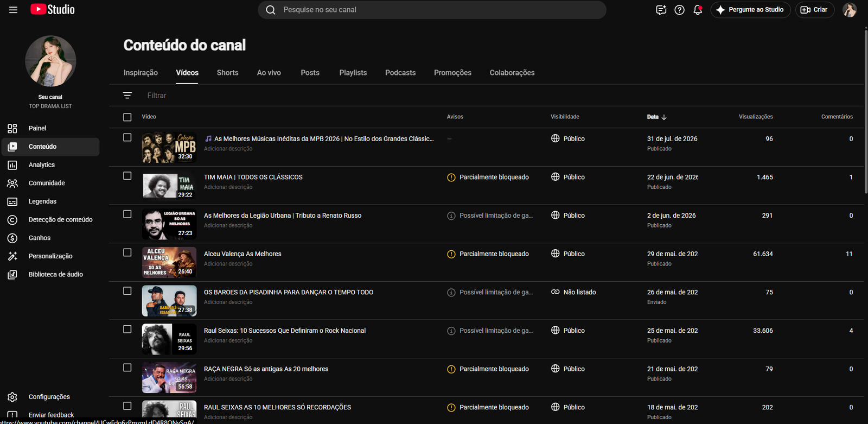This screenshot has height=424, width=868.
Task: Click the copyright Detecção de conteúdo icon
Action: coord(12,220)
